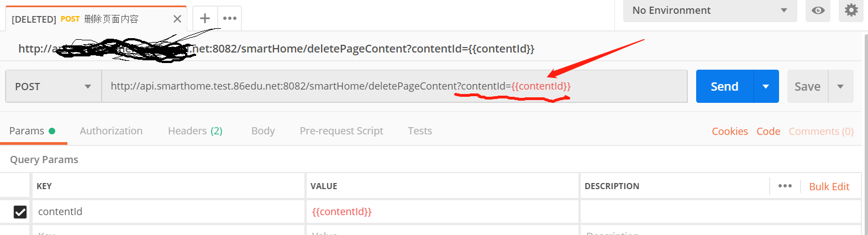The width and height of the screenshot is (868, 235).
Task: Open a new request tab with plus icon
Action: (205, 18)
